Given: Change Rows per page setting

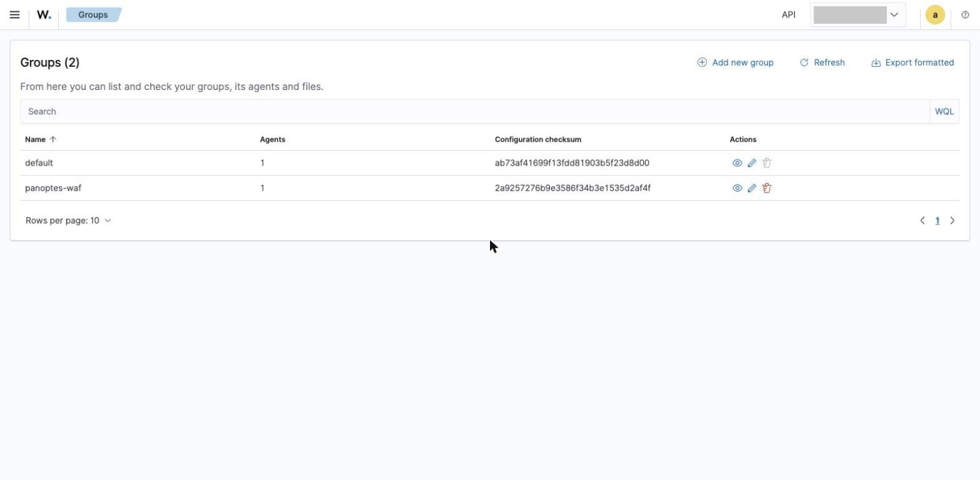Looking at the screenshot, I should click(68, 221).
